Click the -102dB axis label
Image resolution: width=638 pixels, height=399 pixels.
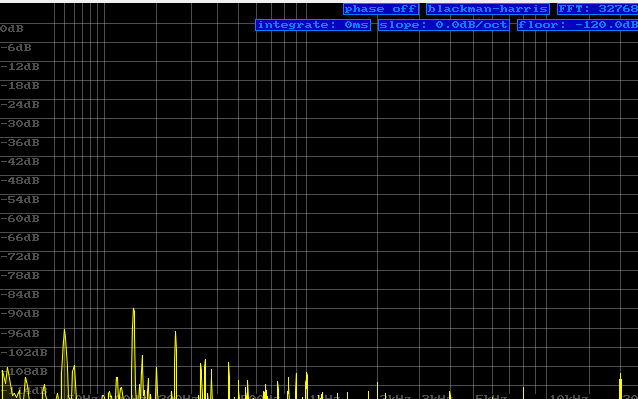coord(24,353)
